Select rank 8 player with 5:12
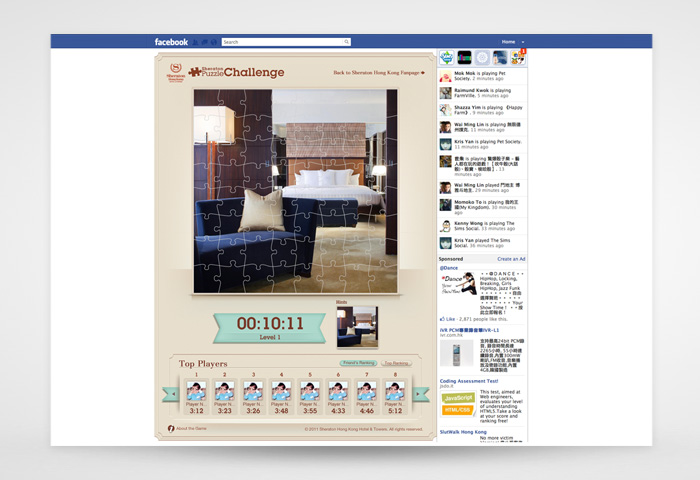Viewport: 700px width, 480px height. (x=395, y=397)
